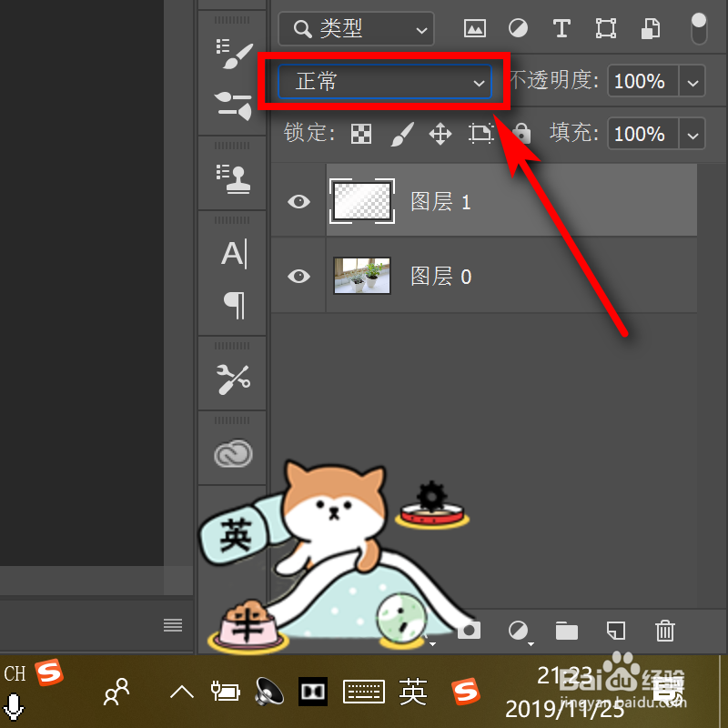Viewport: 728px width, 728px height.
Task: Click the 填充 100% value field
Action: tap(643, 134)
